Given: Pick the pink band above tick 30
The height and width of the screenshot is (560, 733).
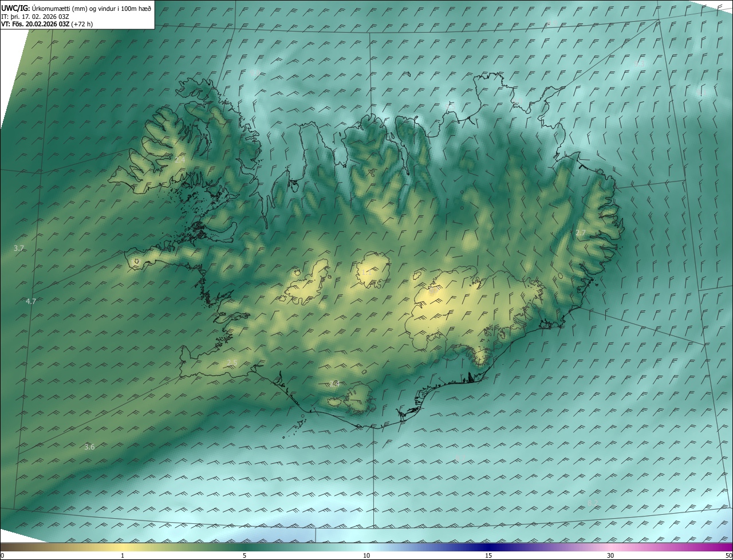Looking at the screenshot, I should (610, 547).
